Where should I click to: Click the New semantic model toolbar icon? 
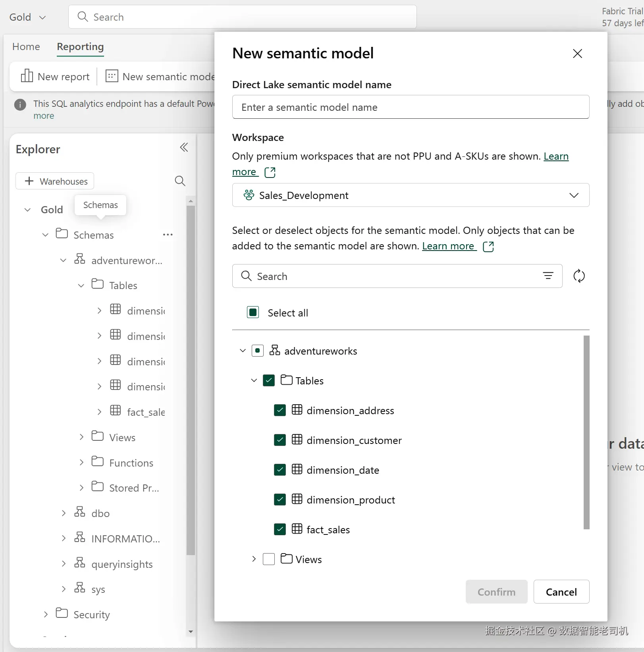112,76
